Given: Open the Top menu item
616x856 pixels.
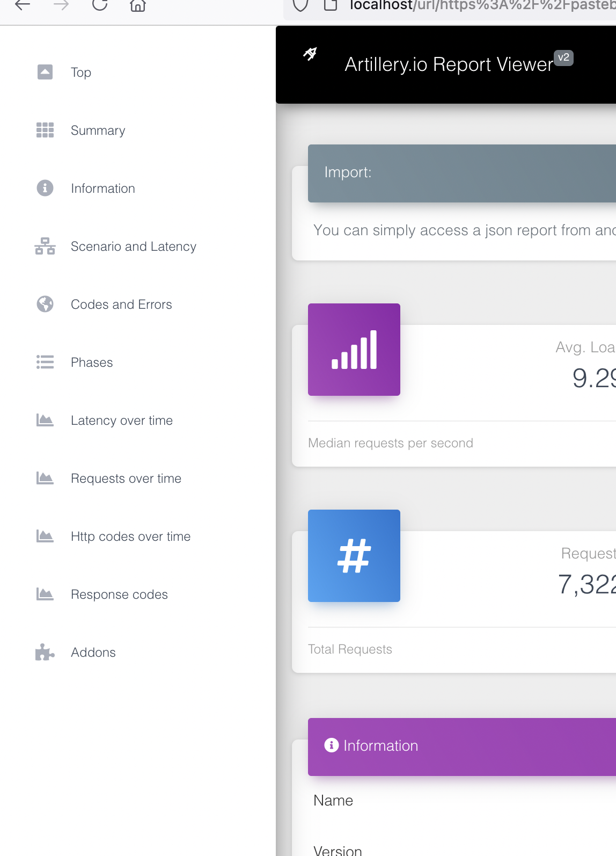Looking at the screenshot, I should pyautogui.click(x=81, y=72).
